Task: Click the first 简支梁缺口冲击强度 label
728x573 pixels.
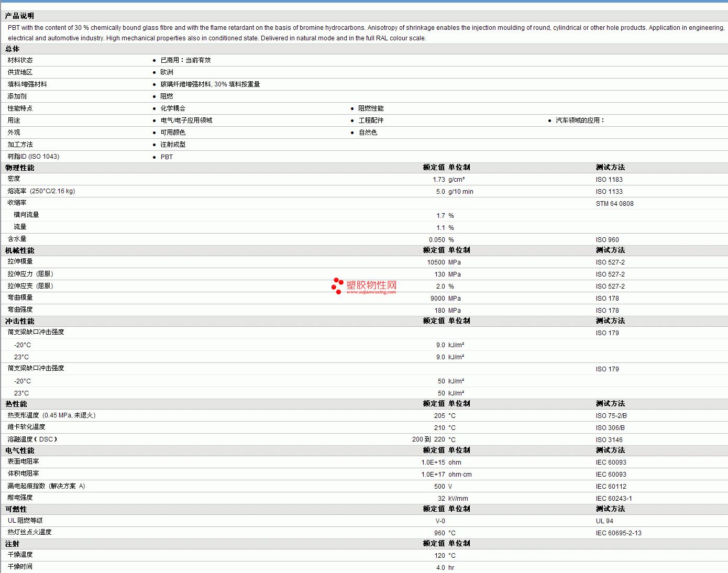Action: tap(36, 332)
